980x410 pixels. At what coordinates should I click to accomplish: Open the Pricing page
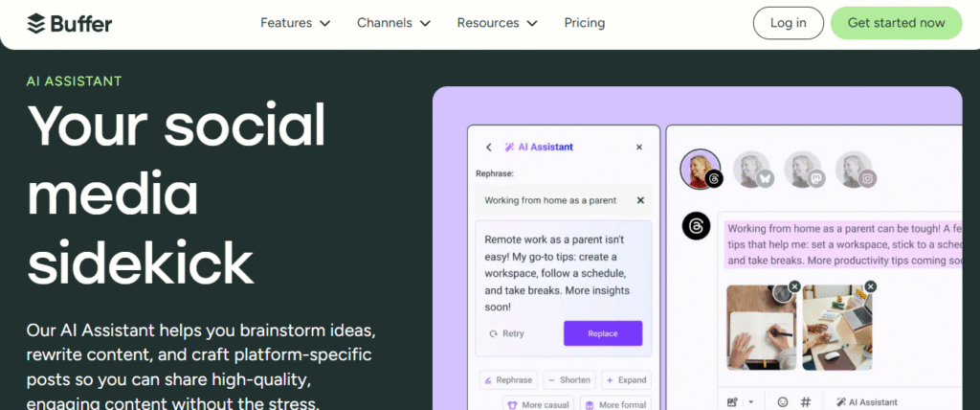585,23
